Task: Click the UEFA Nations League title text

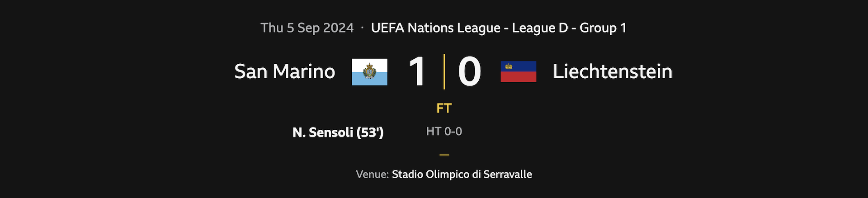Action: click(x=435, y=28)
